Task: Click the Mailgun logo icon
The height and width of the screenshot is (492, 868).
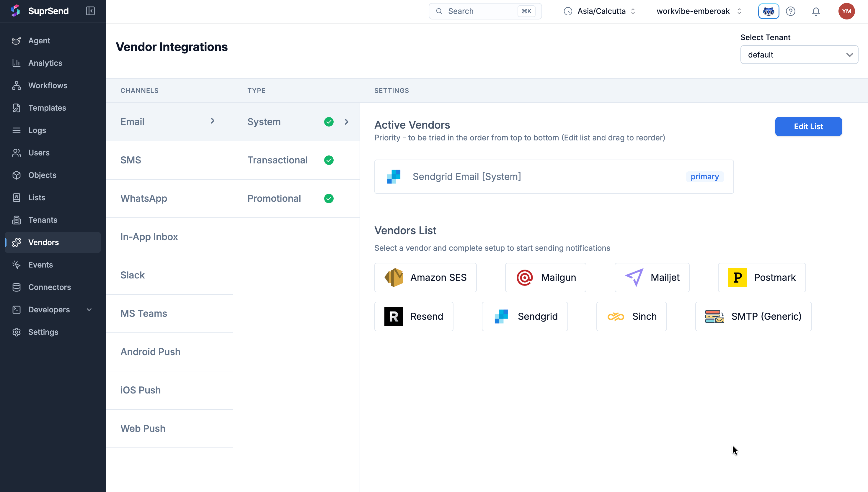Action: tap(524, 278)
